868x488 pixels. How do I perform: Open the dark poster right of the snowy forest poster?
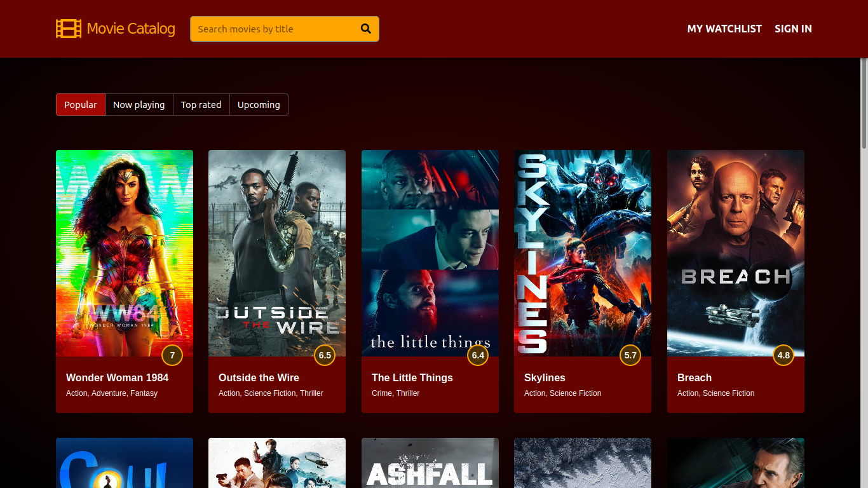(736, 463)
